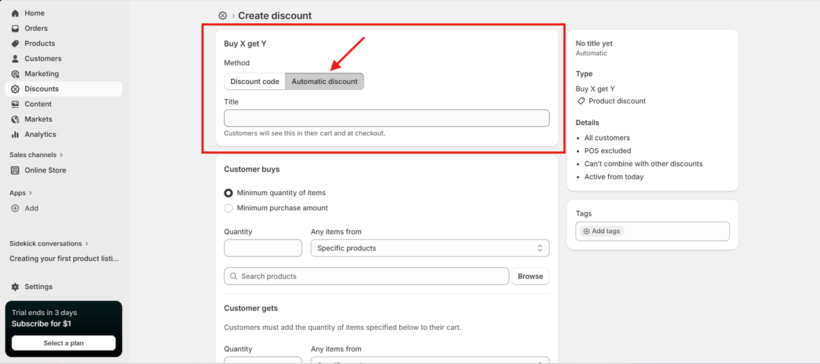The height and width of the screenshot is (364, 820).
Task: Open the Specific products dropdown under Customer buys
Action: [x=430, y=248]
